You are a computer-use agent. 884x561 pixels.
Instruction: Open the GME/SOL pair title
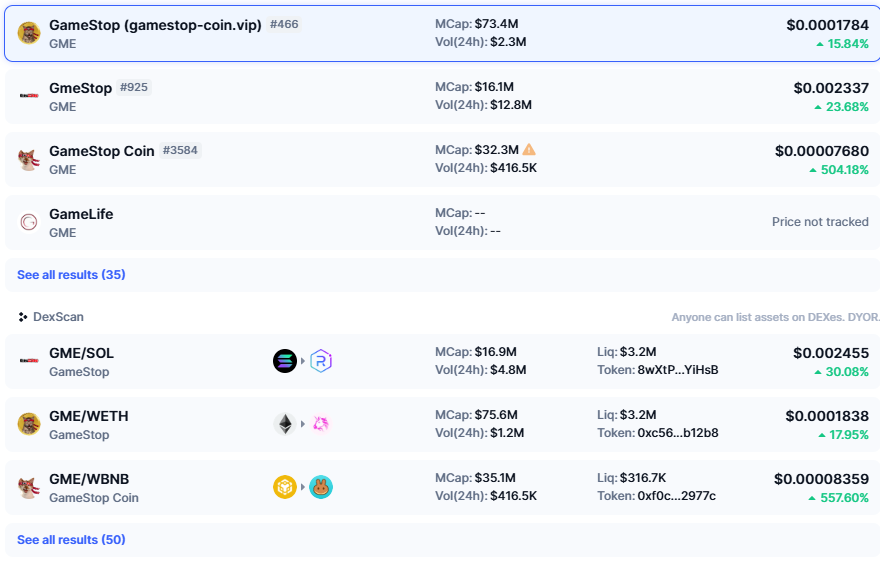click(x=81, y=353)
